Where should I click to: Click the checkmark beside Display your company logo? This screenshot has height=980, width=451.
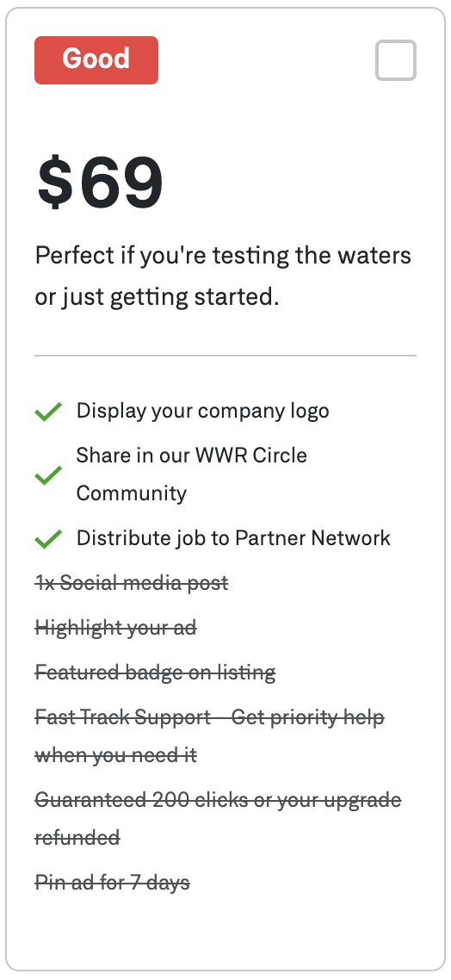[48, 412]
